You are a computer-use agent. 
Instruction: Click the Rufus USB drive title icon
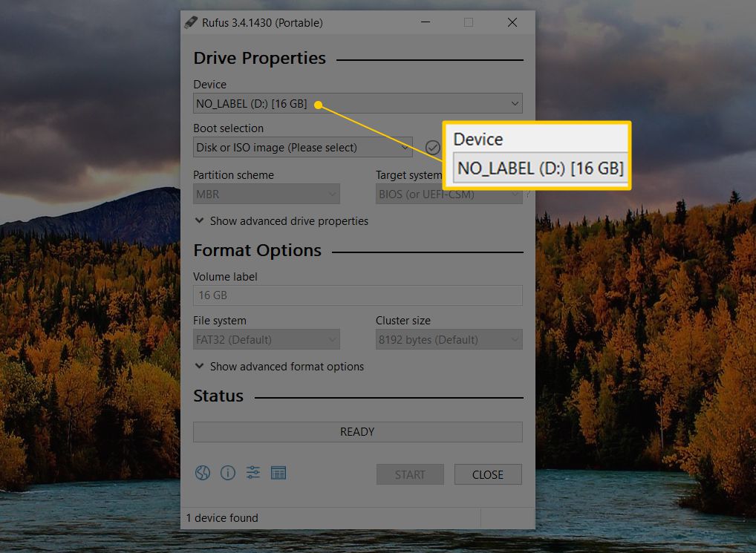coord(191,22)
